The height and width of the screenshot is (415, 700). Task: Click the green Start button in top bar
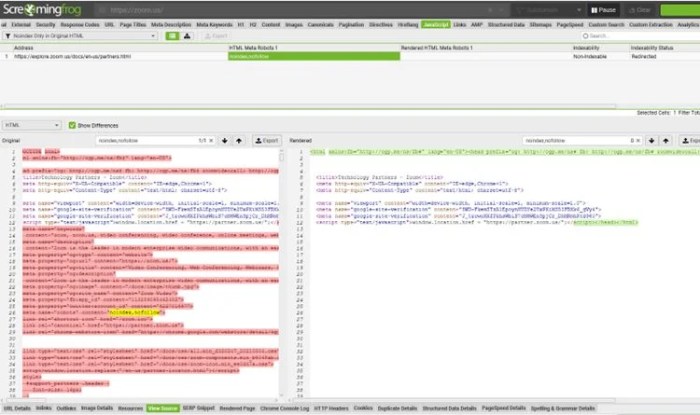click(x=680, y=10)
